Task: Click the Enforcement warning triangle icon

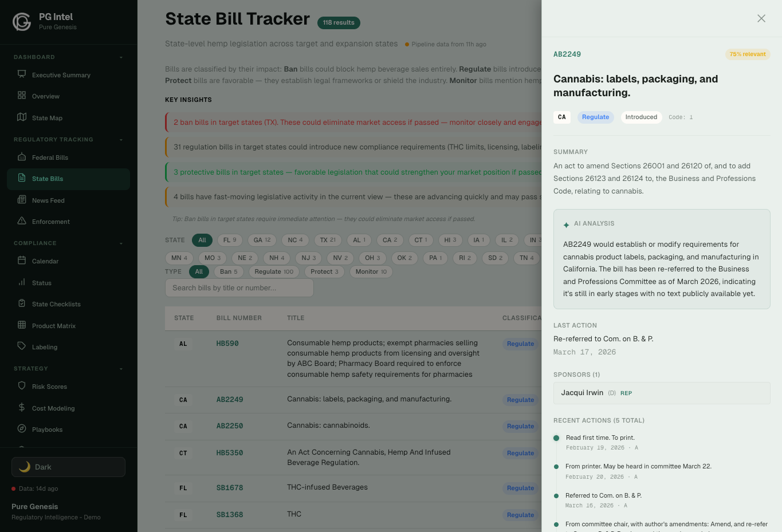Action: pyautogui.click(x=22, y=221)
